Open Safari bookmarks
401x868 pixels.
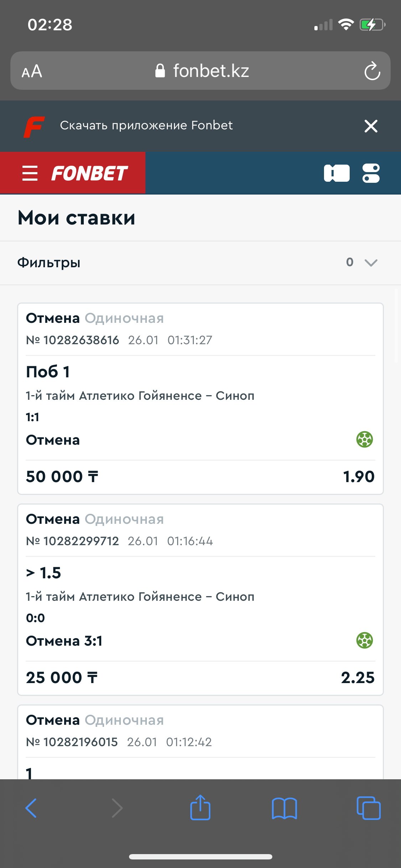coord(284,808)
